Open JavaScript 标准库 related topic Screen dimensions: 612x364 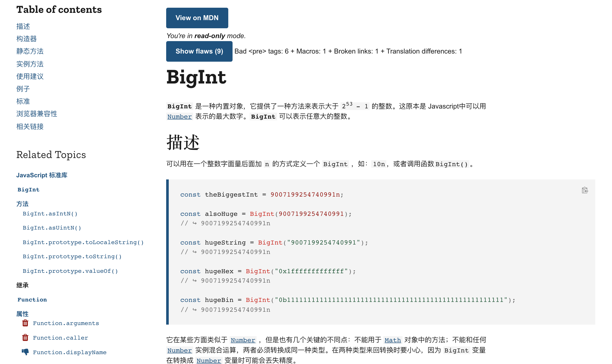click(x=42, y=175)
